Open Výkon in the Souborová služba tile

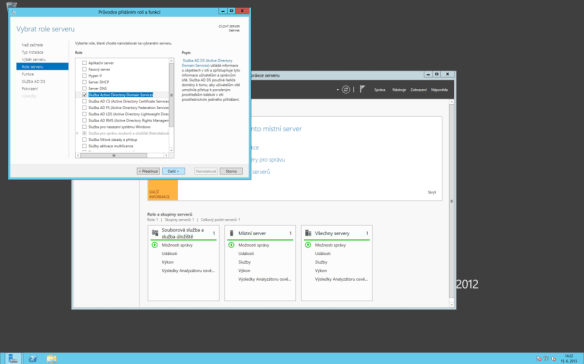coord(168,262)
